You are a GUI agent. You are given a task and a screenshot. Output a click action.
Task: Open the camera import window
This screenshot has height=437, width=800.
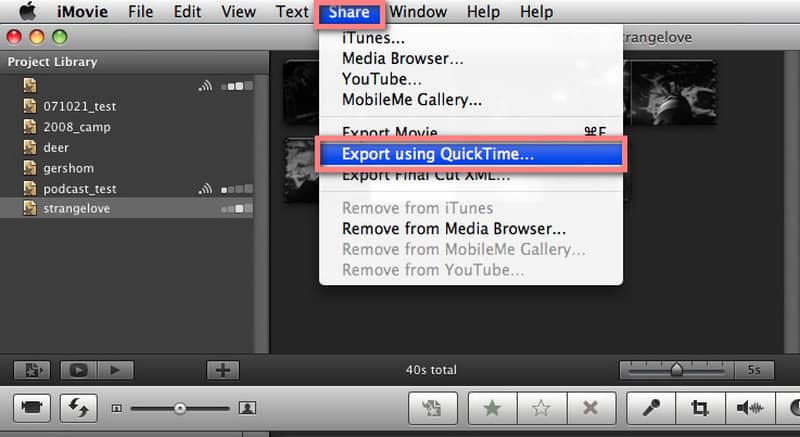point(32,408)
